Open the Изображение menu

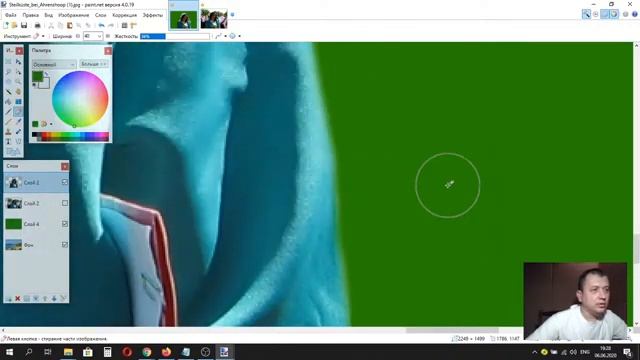(x=74, y=15)
